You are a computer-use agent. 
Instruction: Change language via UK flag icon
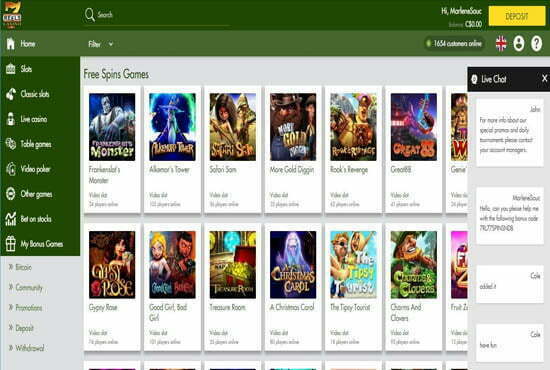pyautogui.click(x=501, y=44)
